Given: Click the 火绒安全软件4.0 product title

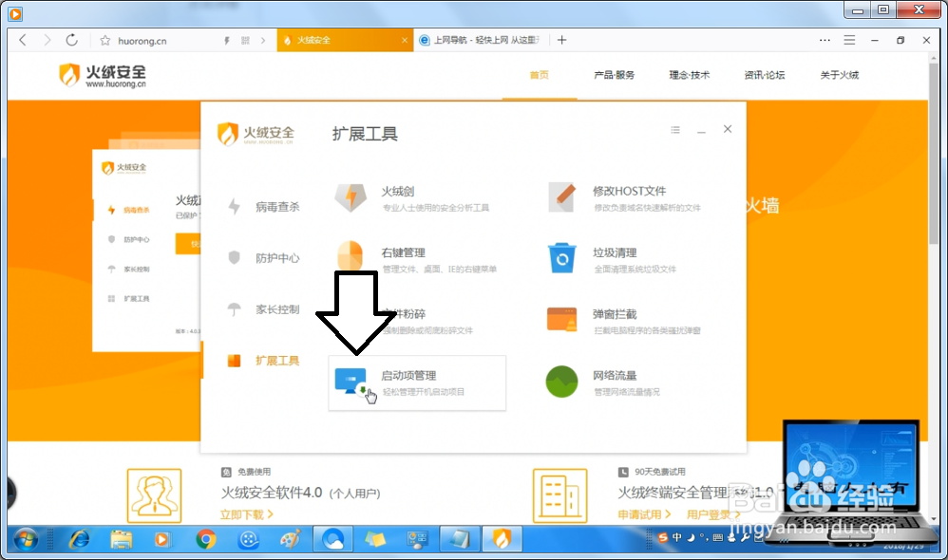Looking at the screenshot, I should point(272,493).
